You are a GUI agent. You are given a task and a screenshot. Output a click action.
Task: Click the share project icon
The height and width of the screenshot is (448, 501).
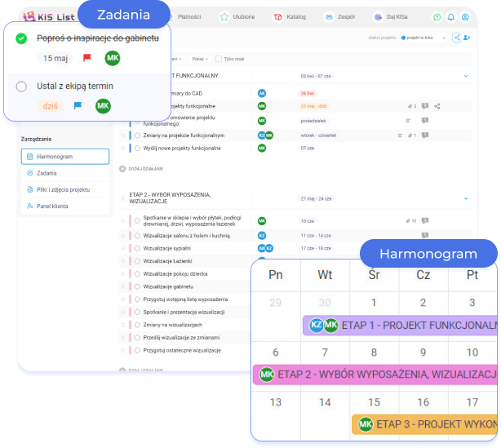tap(455, 38)
